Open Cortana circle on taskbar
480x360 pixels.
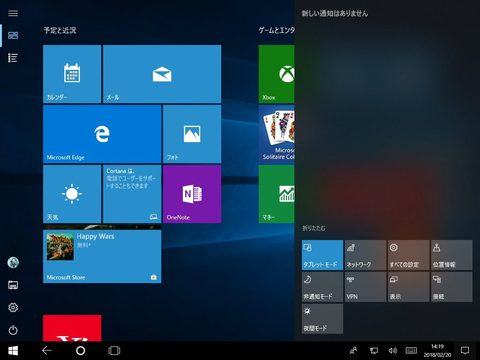(80, 351)
